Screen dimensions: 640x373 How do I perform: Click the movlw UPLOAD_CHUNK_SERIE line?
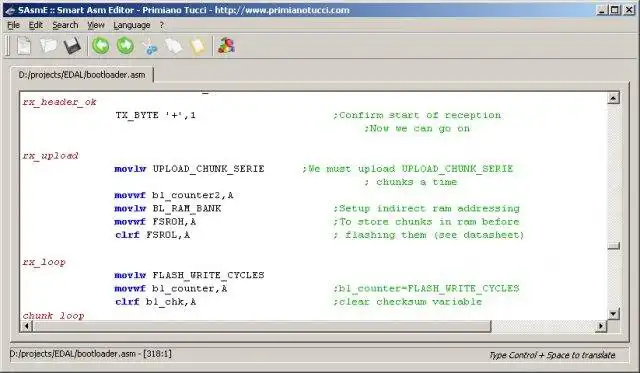(189, 169)
